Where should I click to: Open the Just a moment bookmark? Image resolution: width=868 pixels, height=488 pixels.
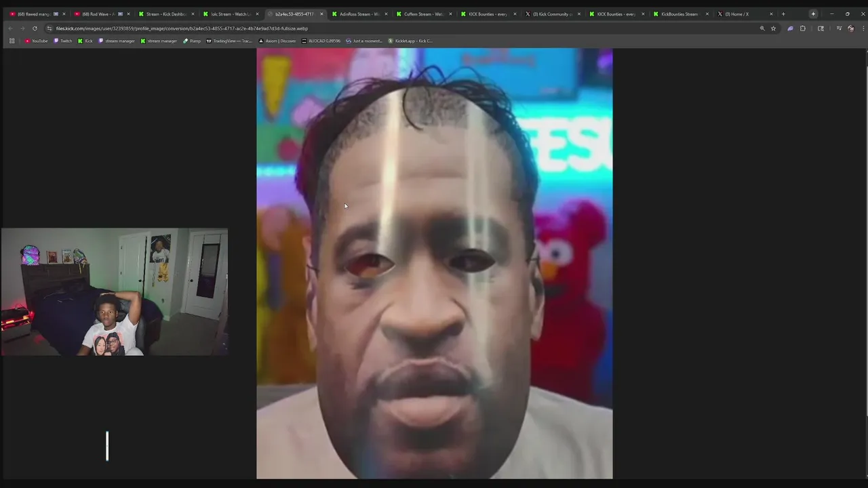[364, 41]
